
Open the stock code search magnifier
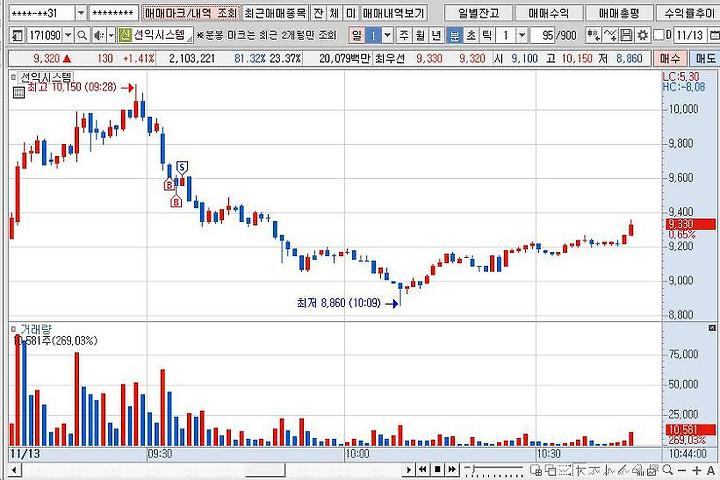click(82, 35)
